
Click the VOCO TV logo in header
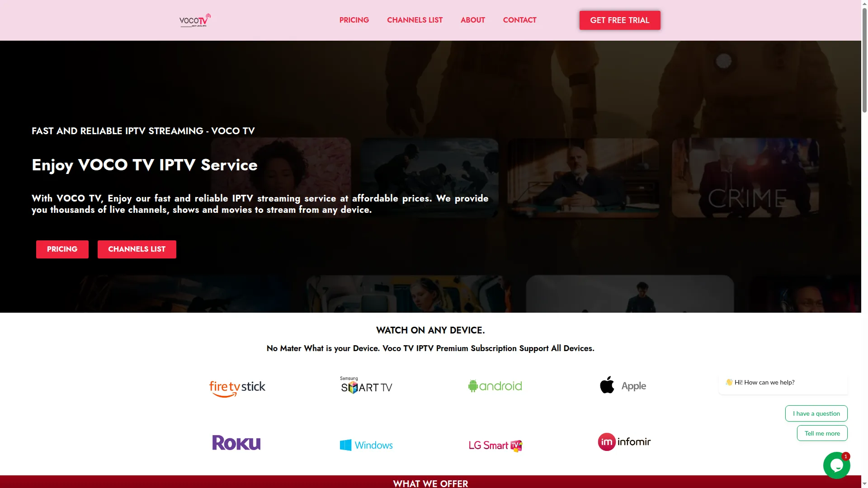195,20
